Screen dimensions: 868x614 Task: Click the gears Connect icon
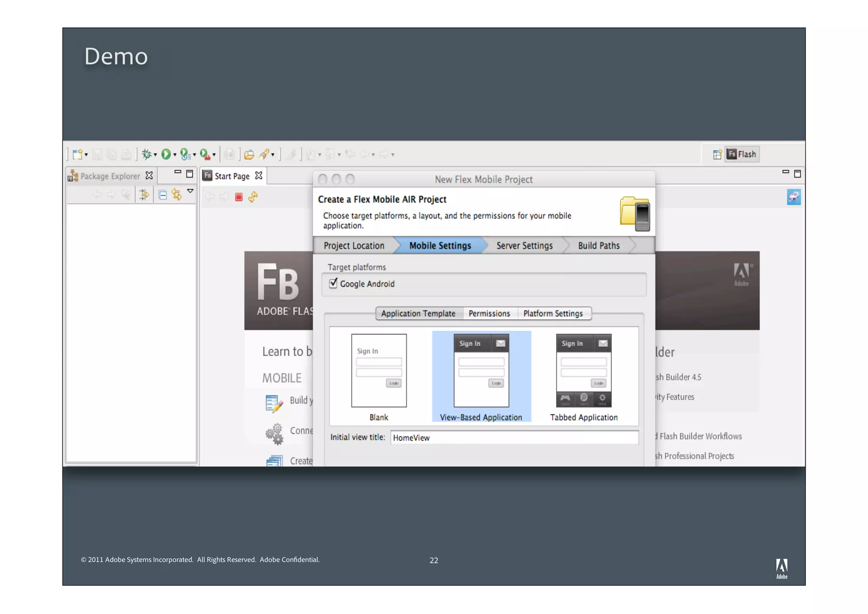(x=275, y=434)
